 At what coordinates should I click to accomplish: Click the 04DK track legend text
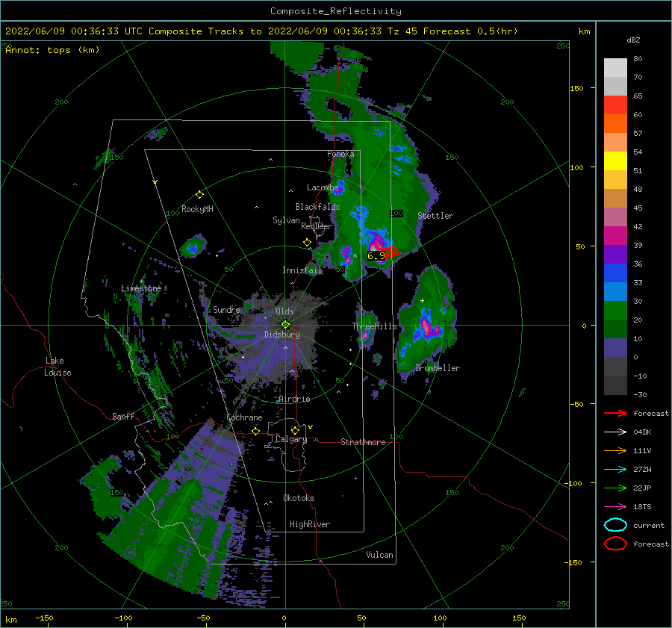642,432
